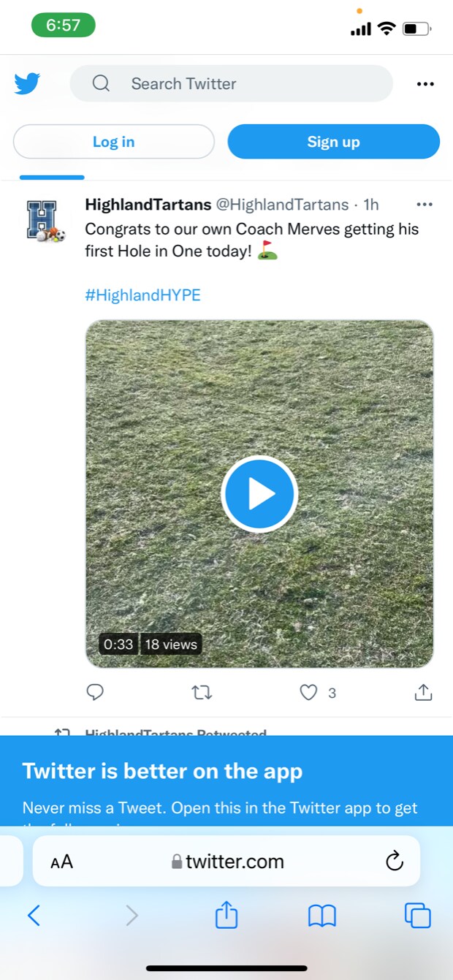The image size is (453, 980).
Task: Tap the Twitter bird logo
Action: tap(27, 84)
